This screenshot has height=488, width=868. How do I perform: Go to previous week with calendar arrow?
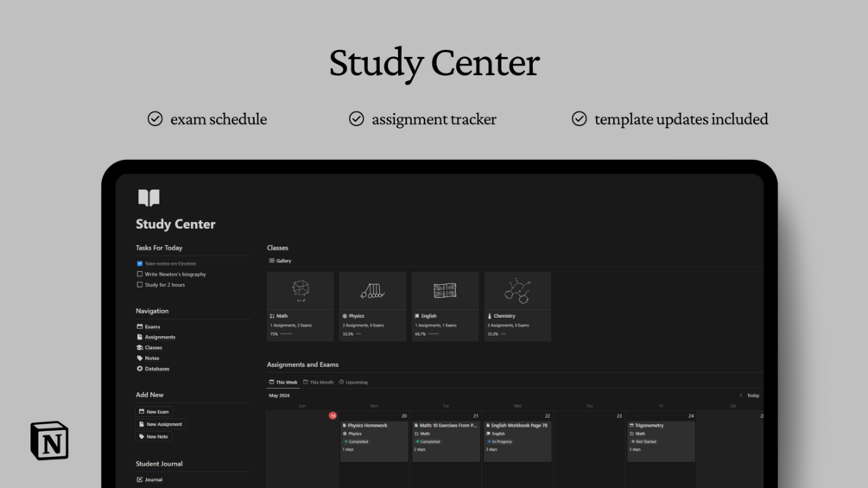[740, 396]
